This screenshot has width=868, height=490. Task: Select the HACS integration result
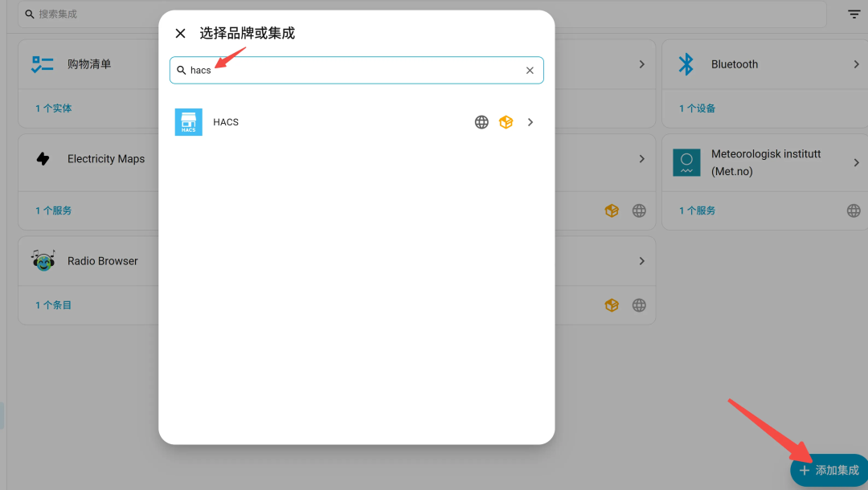(357, 122)
